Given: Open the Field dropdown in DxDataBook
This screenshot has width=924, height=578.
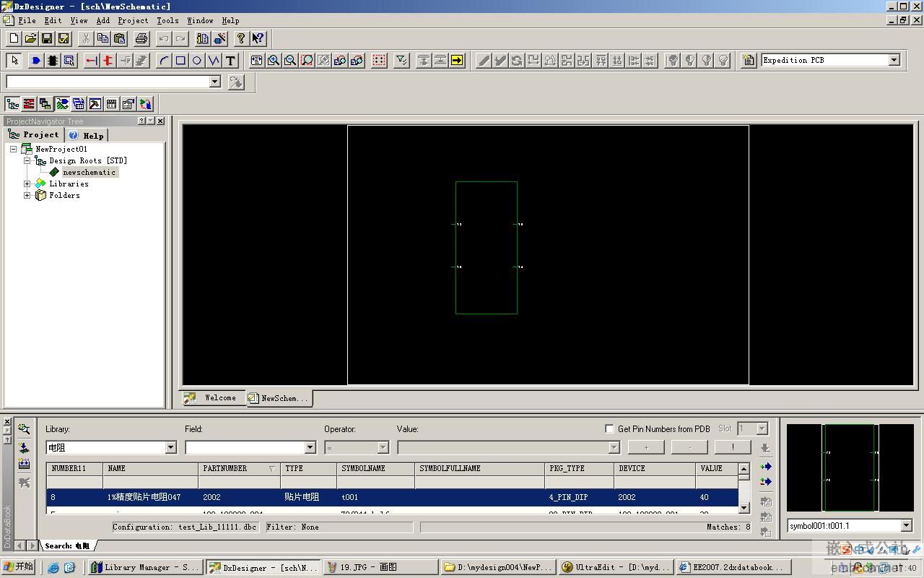Looking at the screenshot, I should pyautogui.click(x=310, y=447).
